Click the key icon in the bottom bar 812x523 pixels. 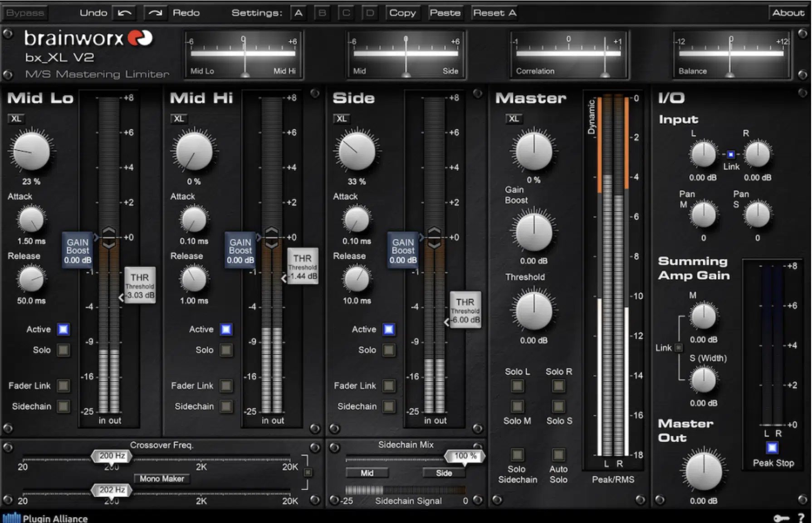[x=781, y=518]
